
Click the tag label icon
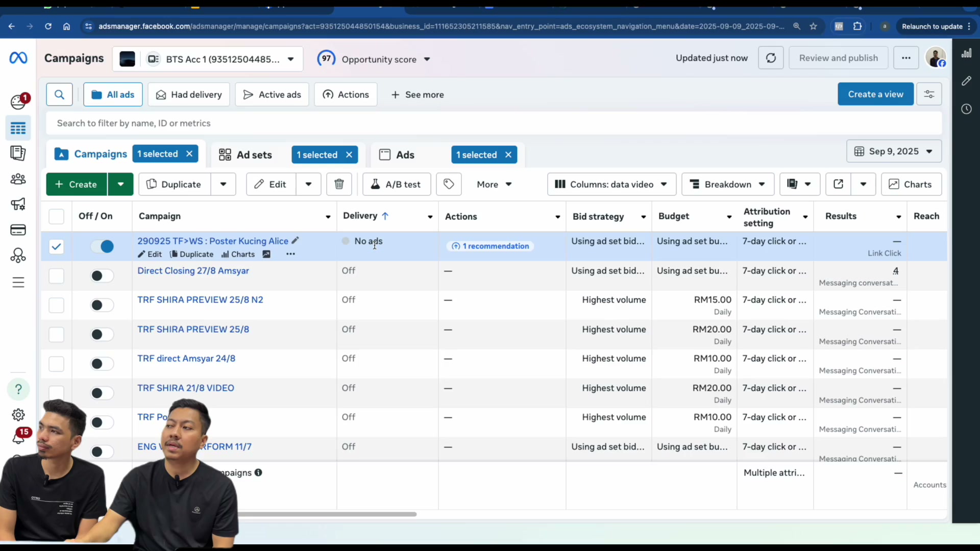449,184
